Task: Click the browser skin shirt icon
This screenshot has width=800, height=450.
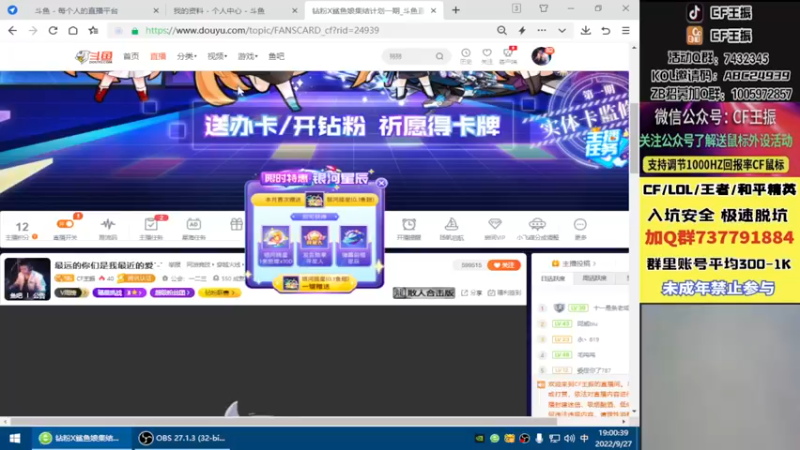Action: 543,8
